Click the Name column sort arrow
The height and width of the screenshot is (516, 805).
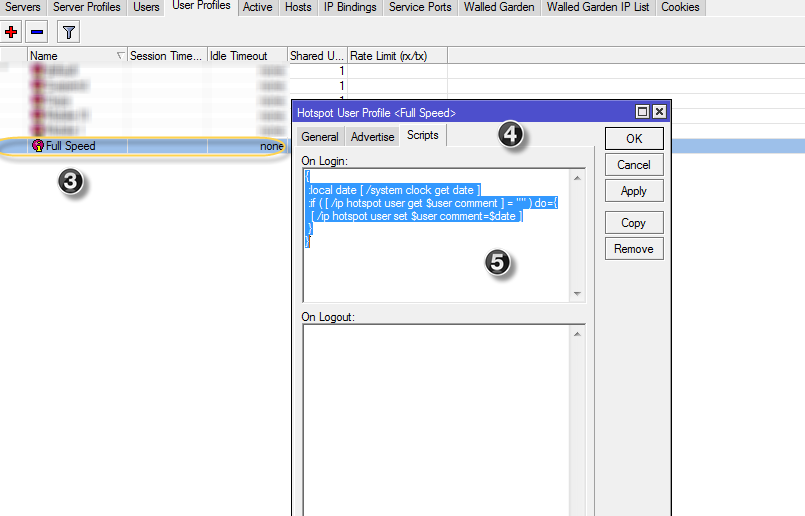[121, 56]
